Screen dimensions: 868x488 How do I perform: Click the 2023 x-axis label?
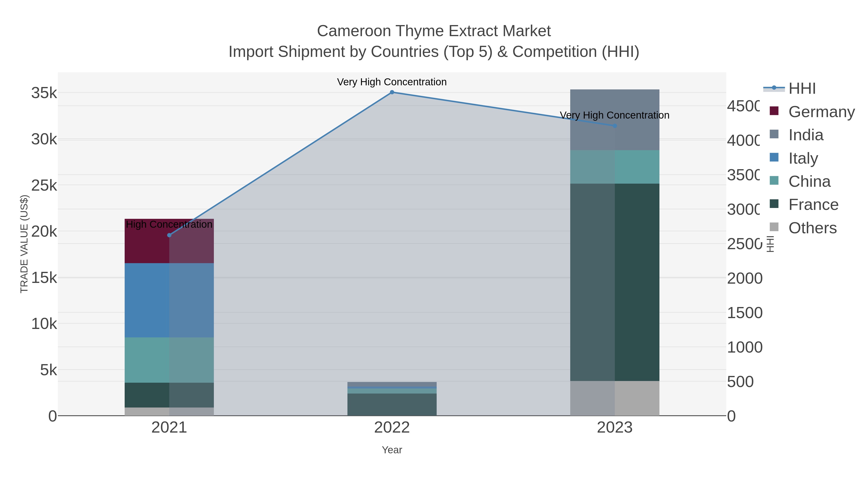click(x=615, y=428)
